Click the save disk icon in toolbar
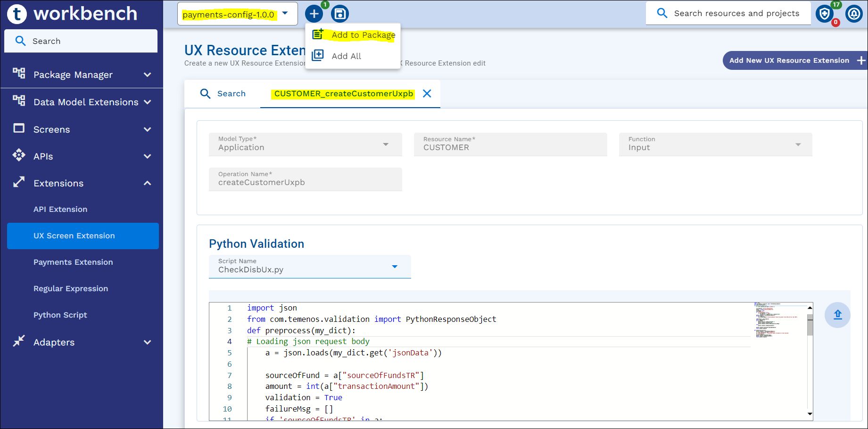The width and height of the screenshot is (868, 429). [x=339, y=14]
